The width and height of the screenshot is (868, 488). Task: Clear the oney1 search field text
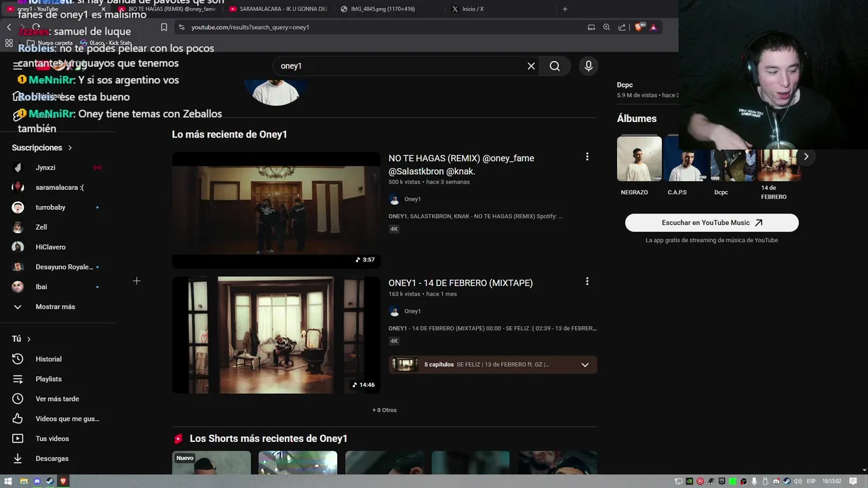(x=531, y=66)
